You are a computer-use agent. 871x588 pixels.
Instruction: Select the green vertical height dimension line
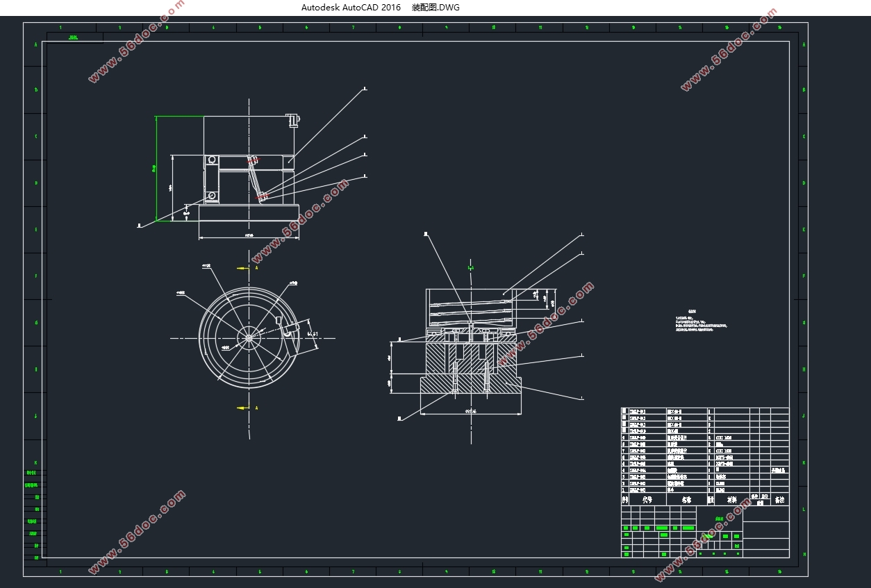tap(156, 169)
